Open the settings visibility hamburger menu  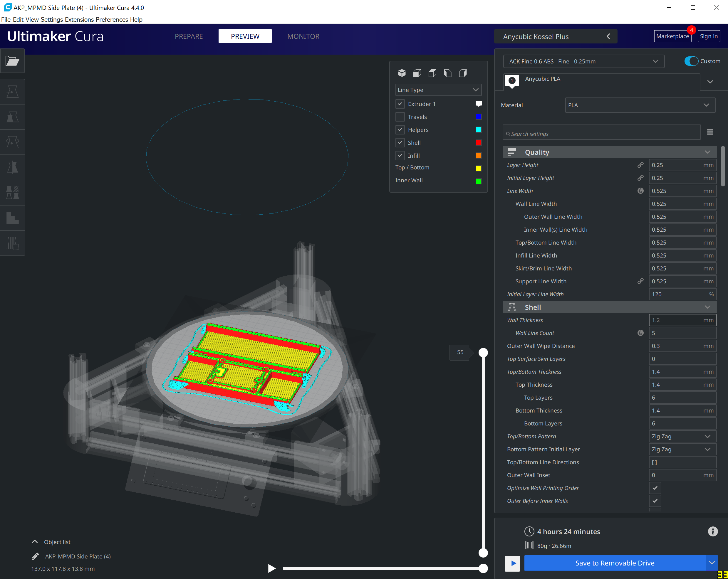[x=710, y=132]
